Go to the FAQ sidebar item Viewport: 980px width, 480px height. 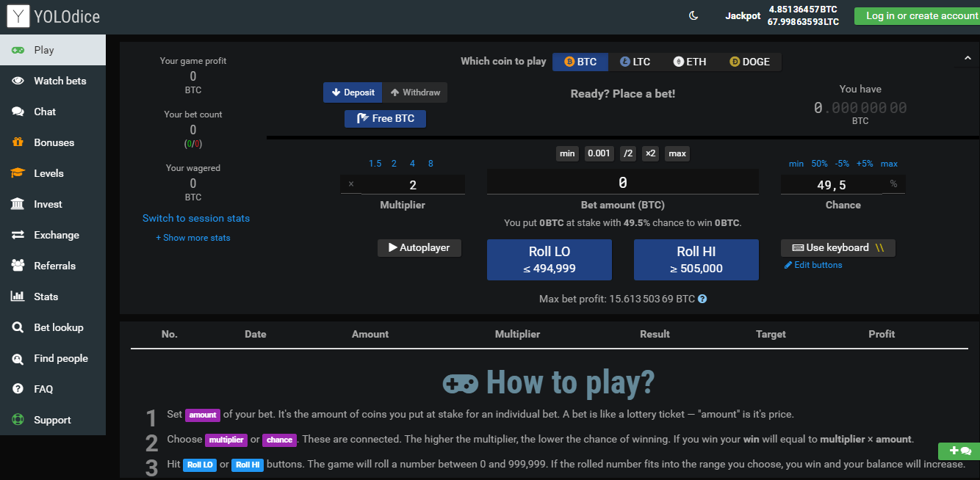pos(43,389)
